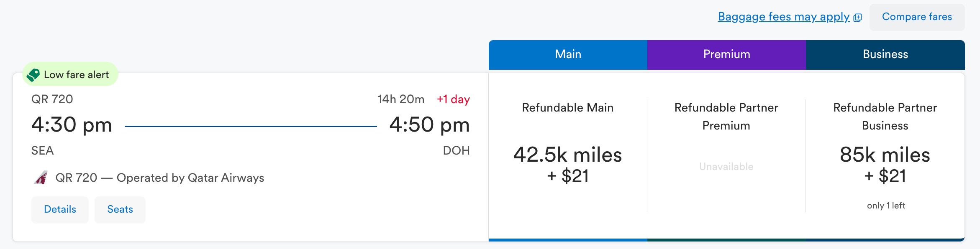This screenshot has width=980, height=249.
Task: Open flight Details
Action: coord(60,209)
